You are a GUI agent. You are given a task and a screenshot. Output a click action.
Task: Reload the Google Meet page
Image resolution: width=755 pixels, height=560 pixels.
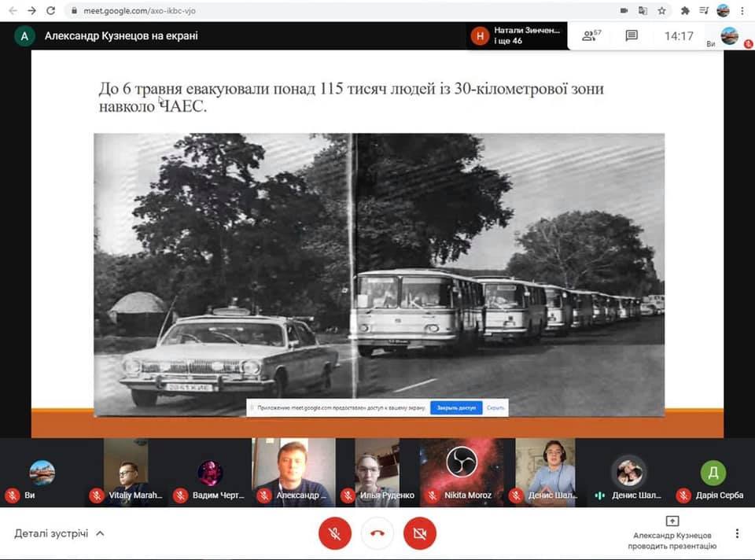51,11
